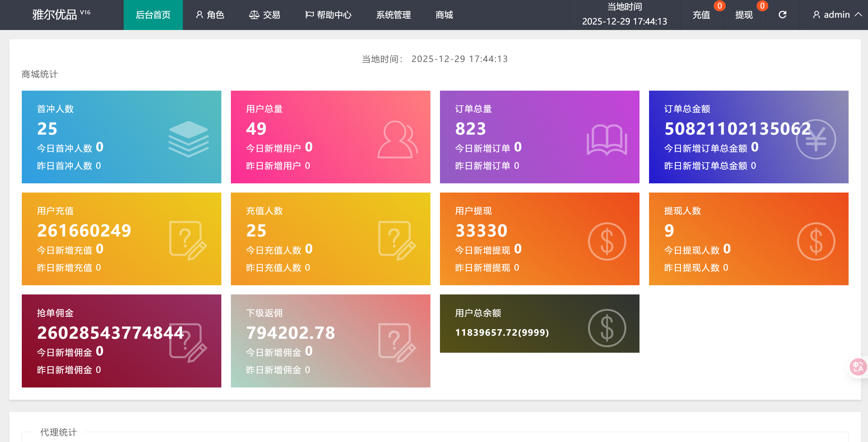Click the open book icon on 订单总量 card
The image size is (868, 442).
click(x=606, y=140)
